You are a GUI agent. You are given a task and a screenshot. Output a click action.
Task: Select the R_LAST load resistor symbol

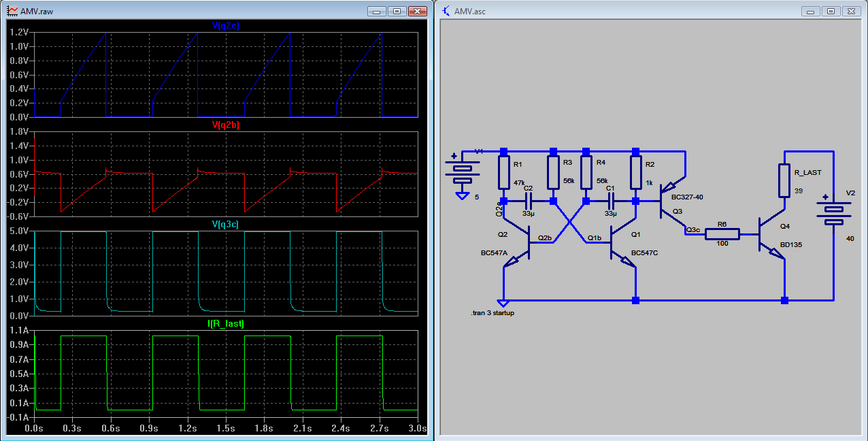[784, 180]
